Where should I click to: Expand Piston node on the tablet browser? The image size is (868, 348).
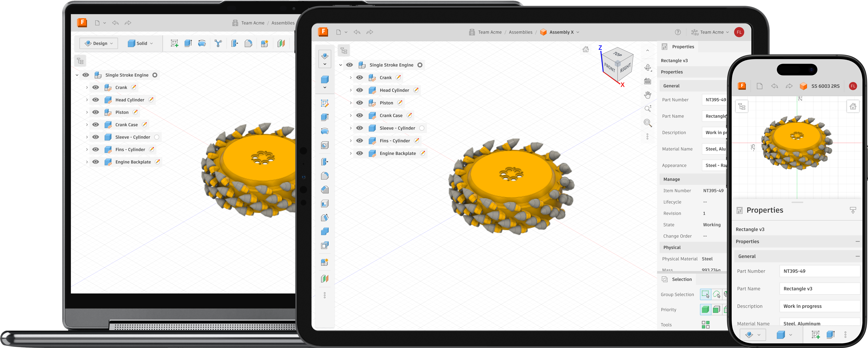350,103
